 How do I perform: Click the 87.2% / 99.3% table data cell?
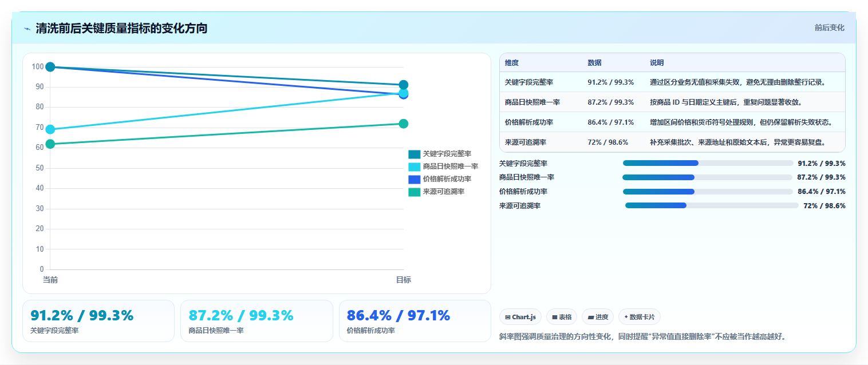(x=614, y=102)
